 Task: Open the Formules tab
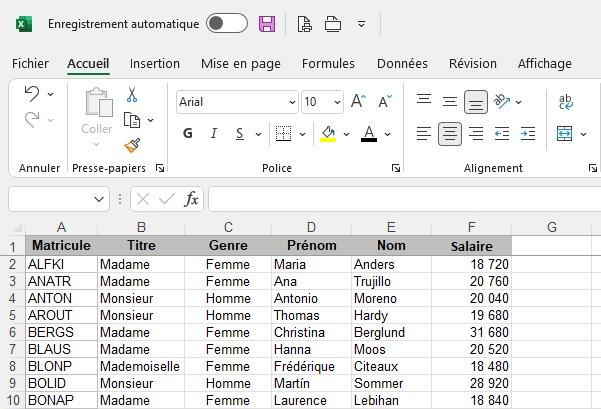point(328,63)
